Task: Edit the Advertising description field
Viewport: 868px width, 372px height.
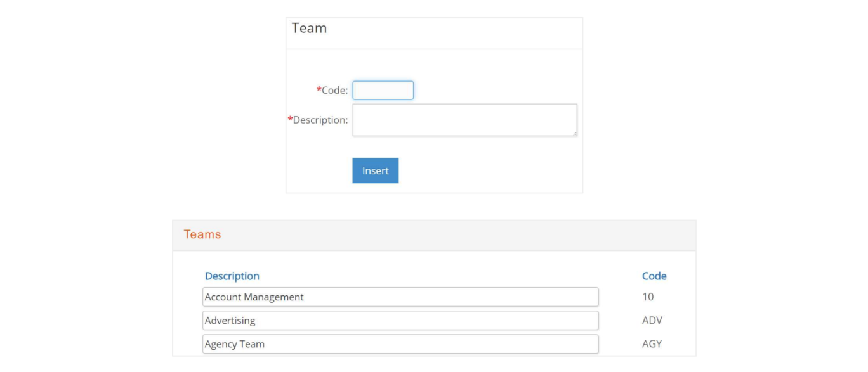Action: (400, 320)
